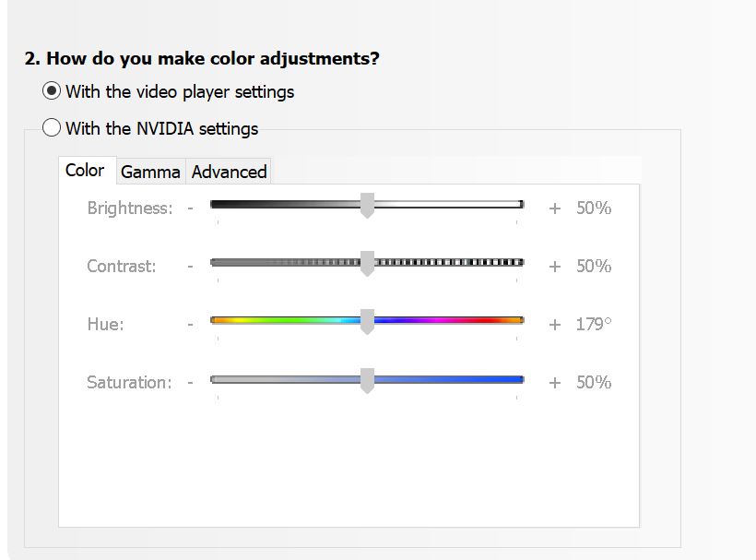Click the Brightness plus icon

pos(554,209)
